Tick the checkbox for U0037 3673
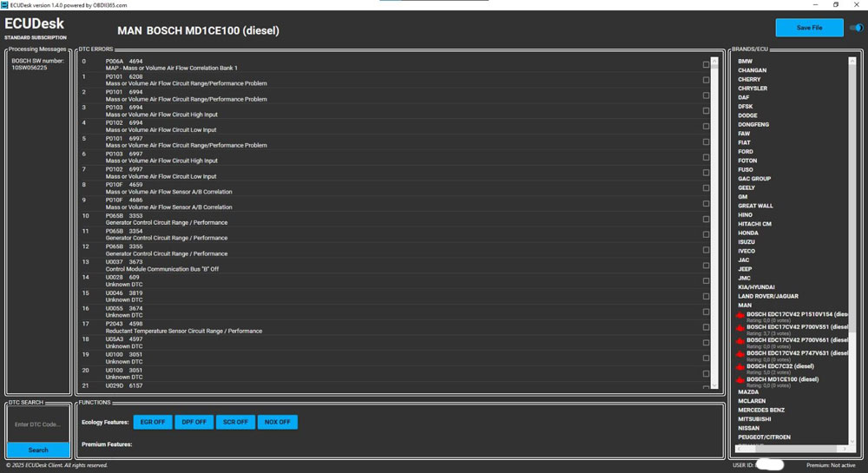868x473 pixels. (706, 266)
